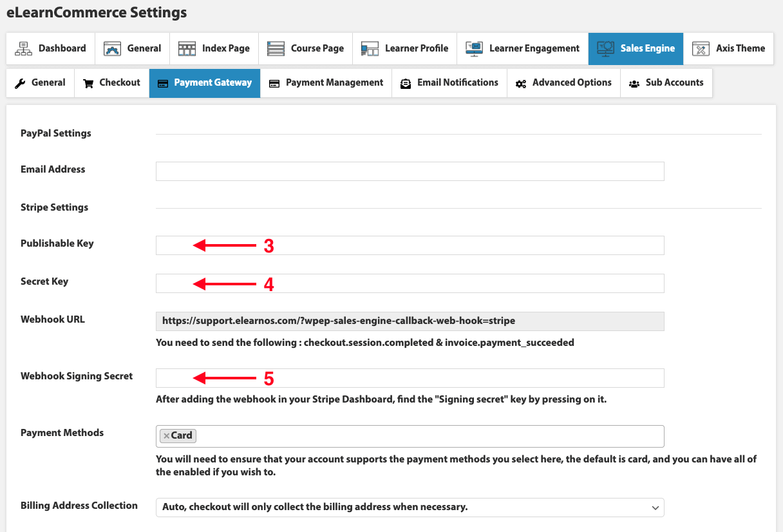Click the Sales Engine icon
Image resolution: width=783 pixels, height=532 pixels.
605,48
